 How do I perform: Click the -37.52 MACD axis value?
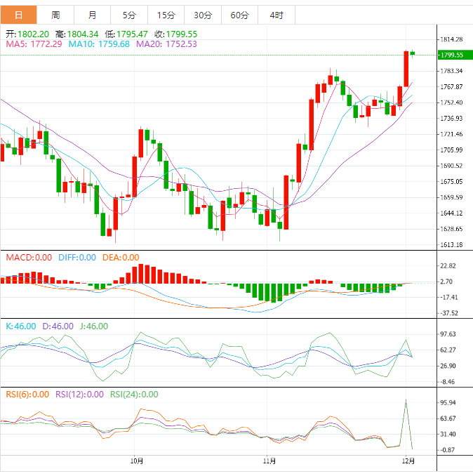449,313
